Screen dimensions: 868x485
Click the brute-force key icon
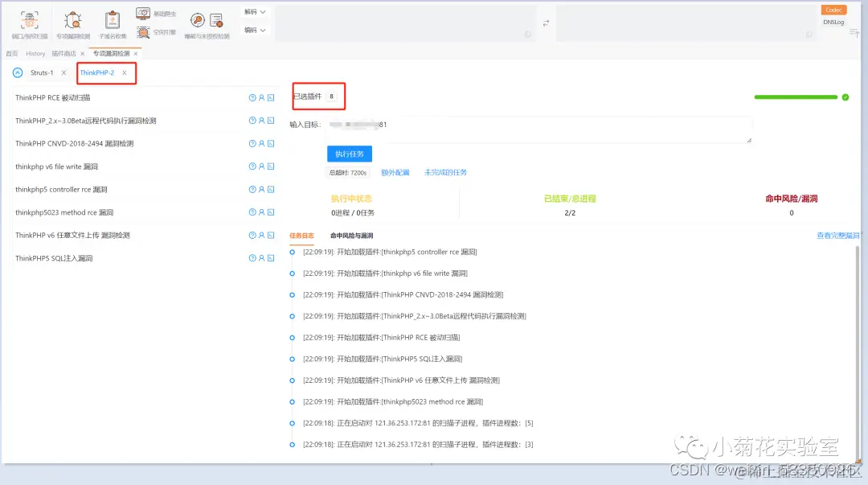point(197,20)
